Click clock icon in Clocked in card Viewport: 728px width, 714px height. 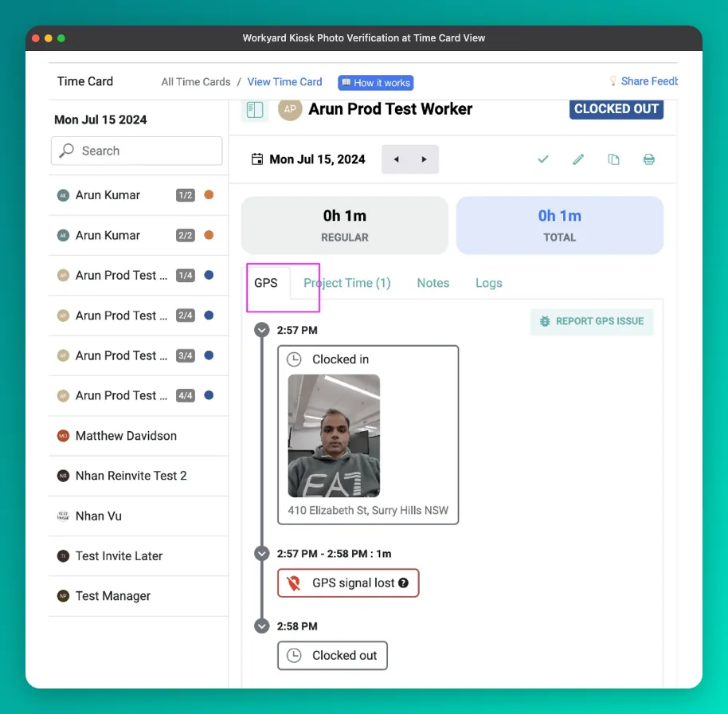point(294,359)
